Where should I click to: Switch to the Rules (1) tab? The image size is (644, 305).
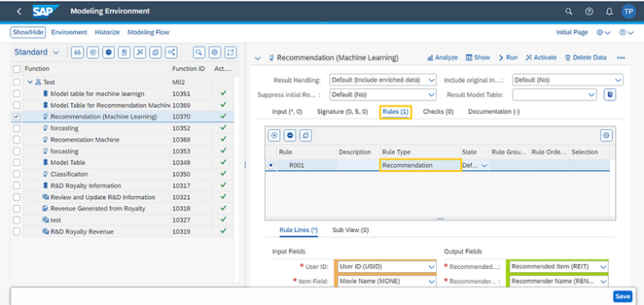396,111
